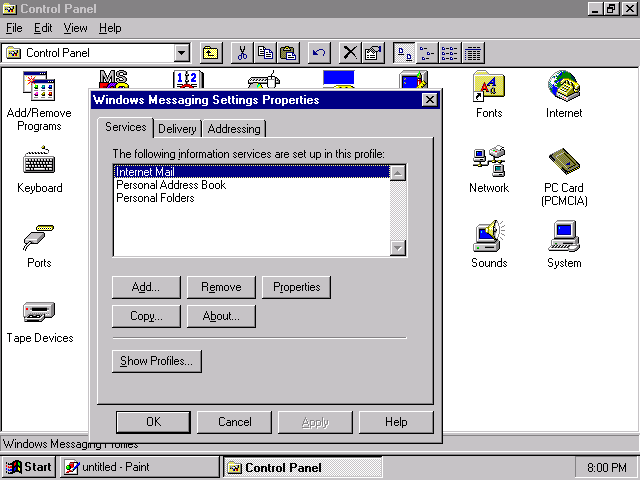Open the File menu
This screenshot has height=480, width=640.
(14, 28)
